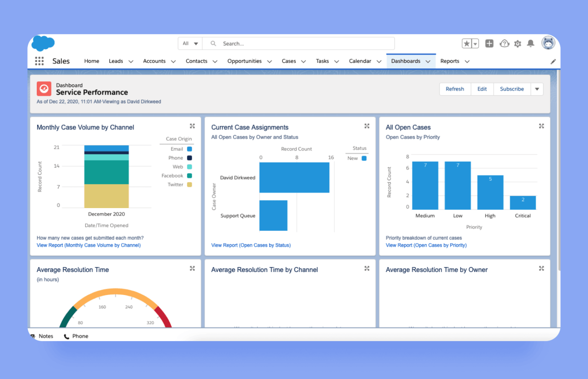Screen dimensions: 588x379
Task: Select the Twitter color swatch in Case Origin legend
Action: pyautogui.click(x=189, y=184)
